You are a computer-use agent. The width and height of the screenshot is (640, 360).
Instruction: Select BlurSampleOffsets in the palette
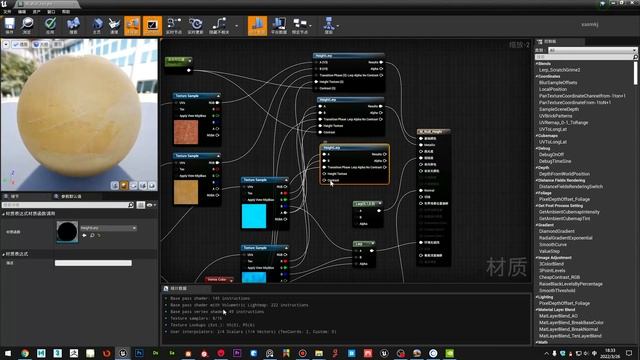pos(558,82)
